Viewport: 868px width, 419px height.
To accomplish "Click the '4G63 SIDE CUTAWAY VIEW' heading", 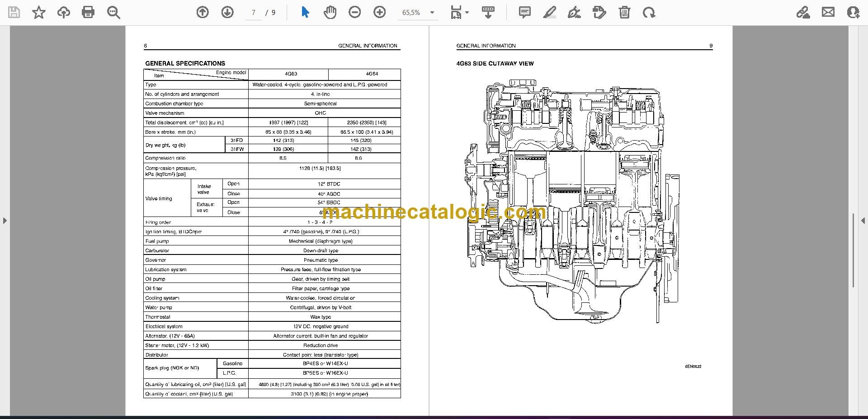I will tap(495, 63).
